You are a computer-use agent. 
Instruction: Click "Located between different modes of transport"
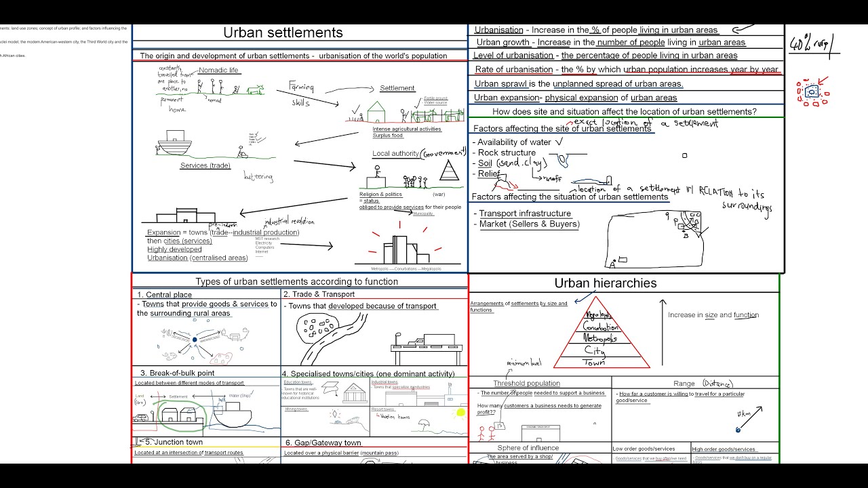click(x=189, y=383)
